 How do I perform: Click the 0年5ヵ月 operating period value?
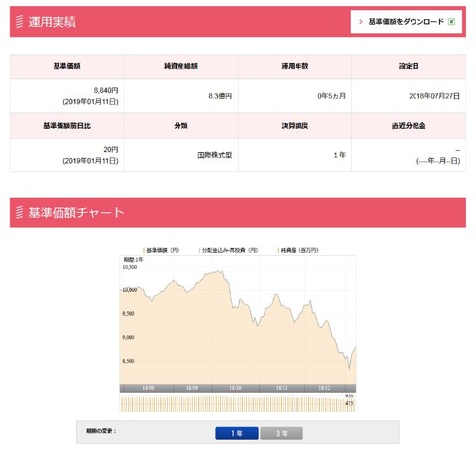[x=331, y=96]
